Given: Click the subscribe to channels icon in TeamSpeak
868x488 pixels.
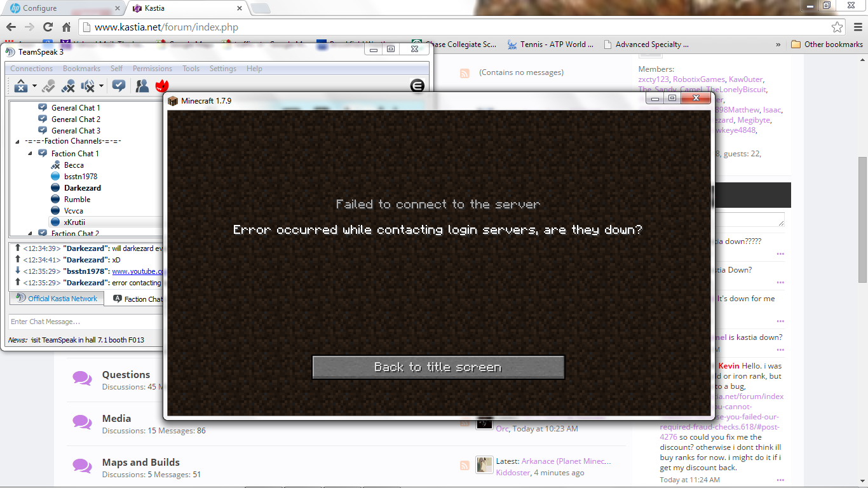Looking at the screenshot, I should (x=119, y=86).
